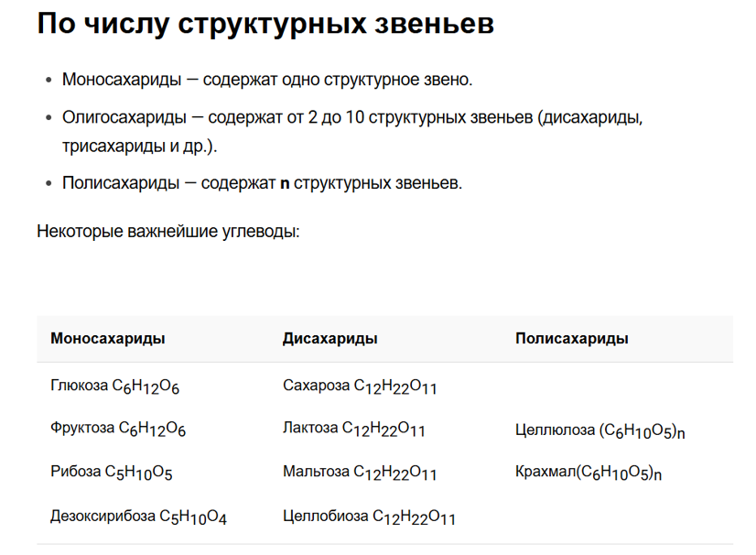Select the 'Моносахариды' bullet point text
This screenshot has height=555, width=756.
[x=267, y=80]
